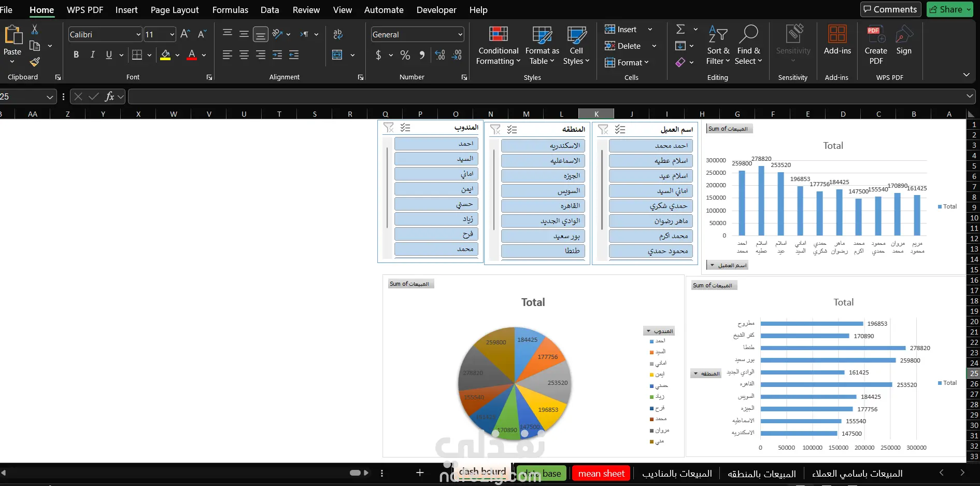Screen dimensions: 980x486
Task: Toggle Bold formatting
Action: point(76,54)
